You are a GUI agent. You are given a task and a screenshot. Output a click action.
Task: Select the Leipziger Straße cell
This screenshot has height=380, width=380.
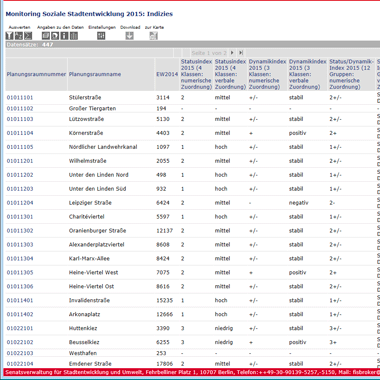pyautogui.click(x=90, y=203)
